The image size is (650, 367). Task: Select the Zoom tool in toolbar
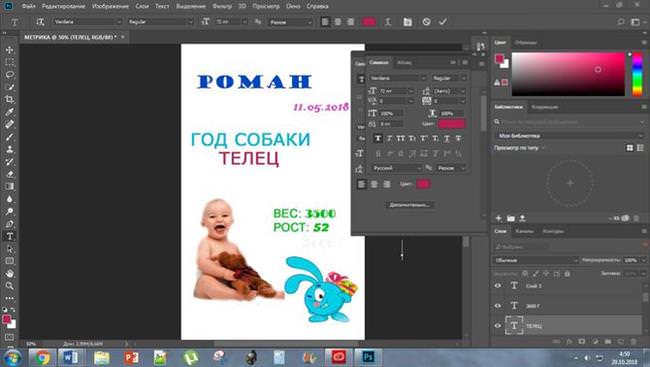(x=10, y=286)
